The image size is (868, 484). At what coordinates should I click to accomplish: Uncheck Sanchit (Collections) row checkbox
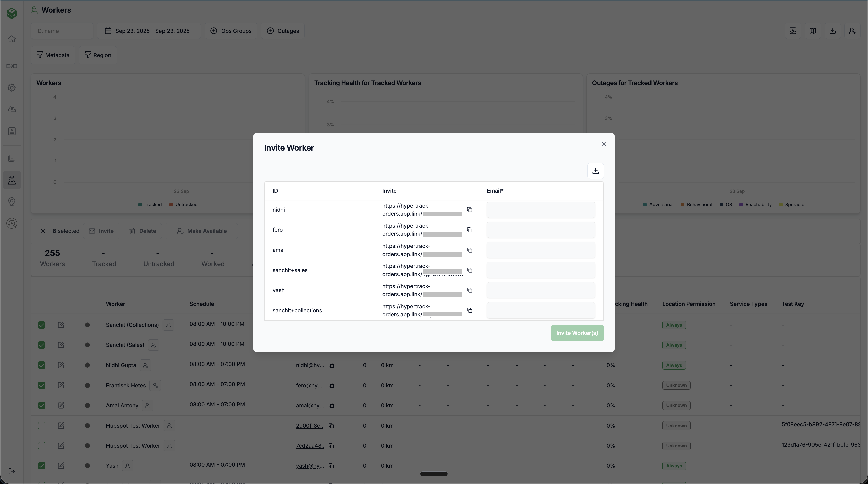coord(42,325)
